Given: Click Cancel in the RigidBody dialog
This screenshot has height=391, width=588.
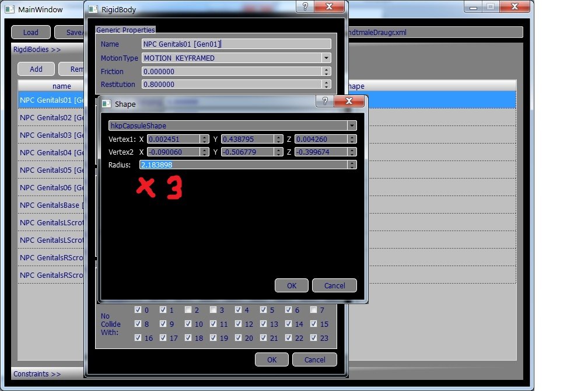Looking at the screenshot, I should coord(314,359).
